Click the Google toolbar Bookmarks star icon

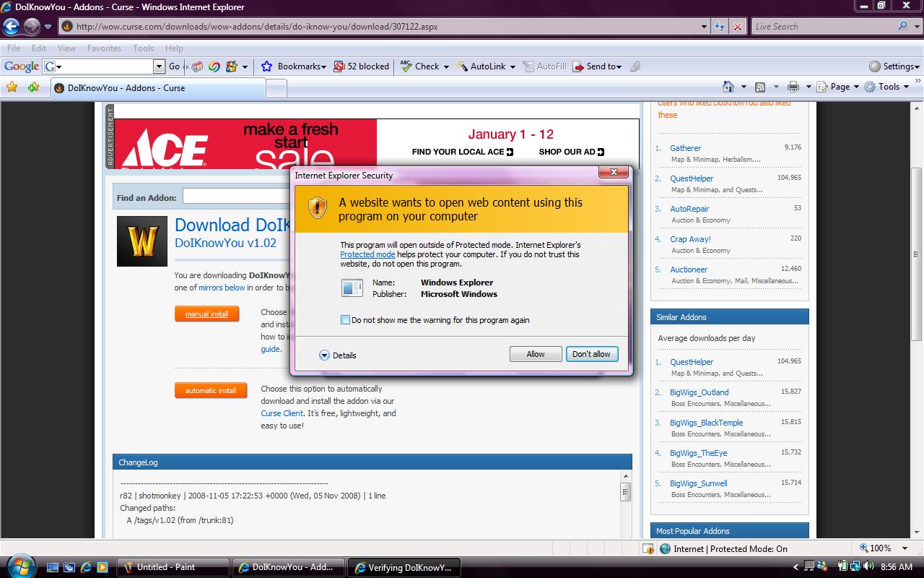pyautogui.click(x=266, y=66)
